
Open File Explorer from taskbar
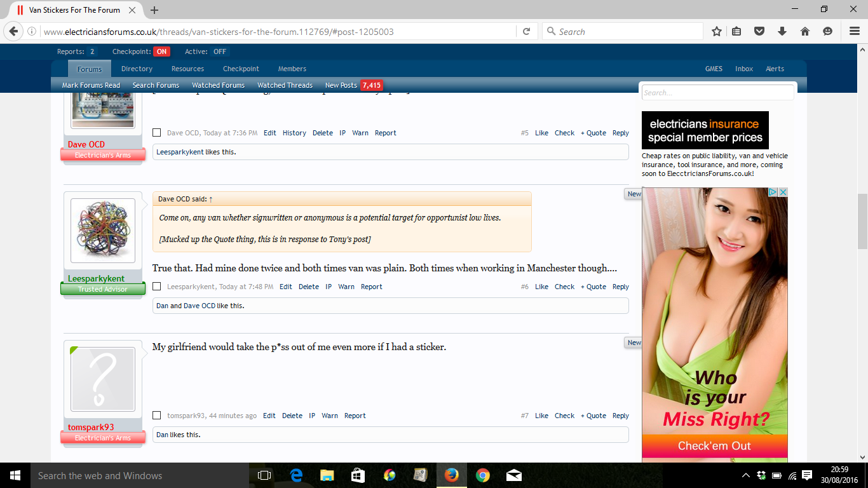327,475
